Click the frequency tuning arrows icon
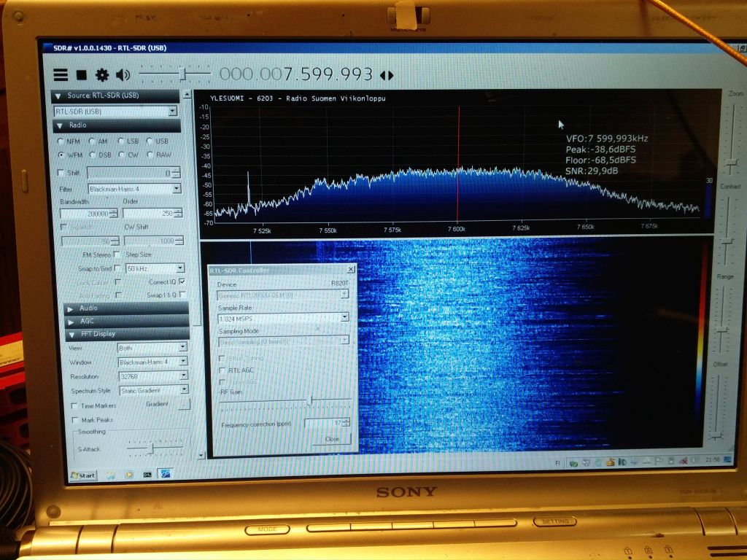Screen dimensions: 747x560 [x=387, y=75]
